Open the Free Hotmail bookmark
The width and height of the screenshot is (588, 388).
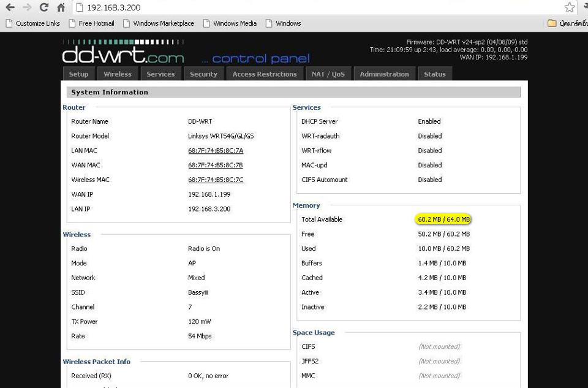pos(91,23)
